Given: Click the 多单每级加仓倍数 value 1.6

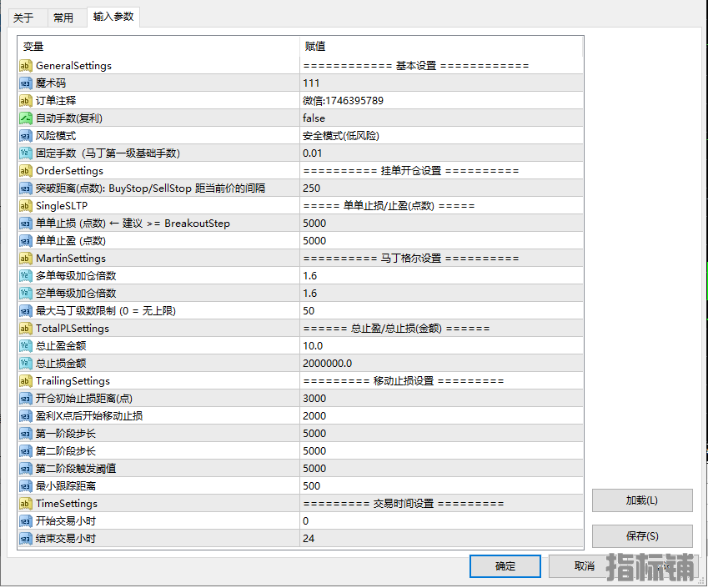Looking at the screenshot, I should 375,275.
